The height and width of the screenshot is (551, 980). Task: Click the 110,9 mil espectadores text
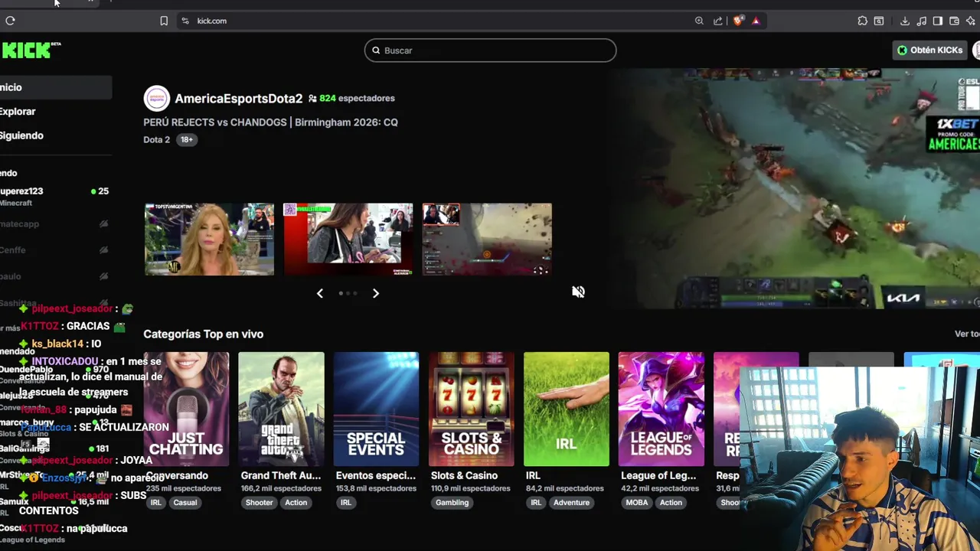(x=469, y=488)
